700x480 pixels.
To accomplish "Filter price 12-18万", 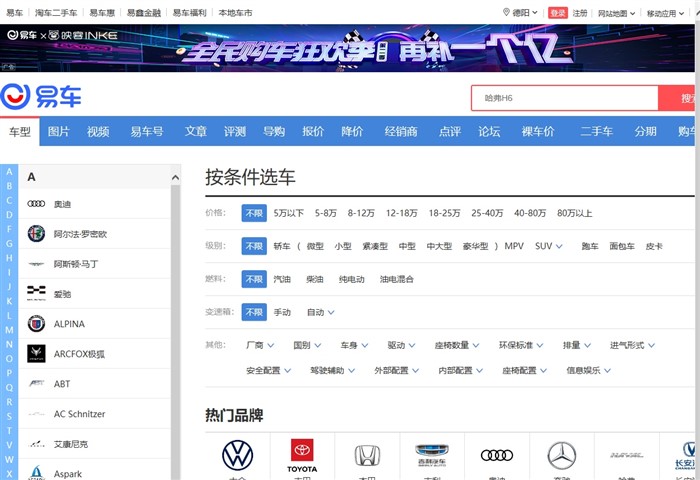I will pos(402,213).
